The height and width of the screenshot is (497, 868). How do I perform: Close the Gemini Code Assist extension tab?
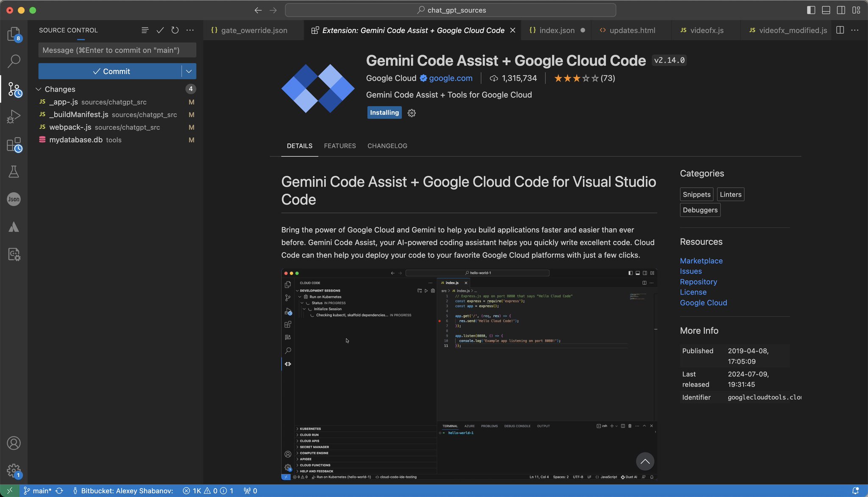(512, 30)
